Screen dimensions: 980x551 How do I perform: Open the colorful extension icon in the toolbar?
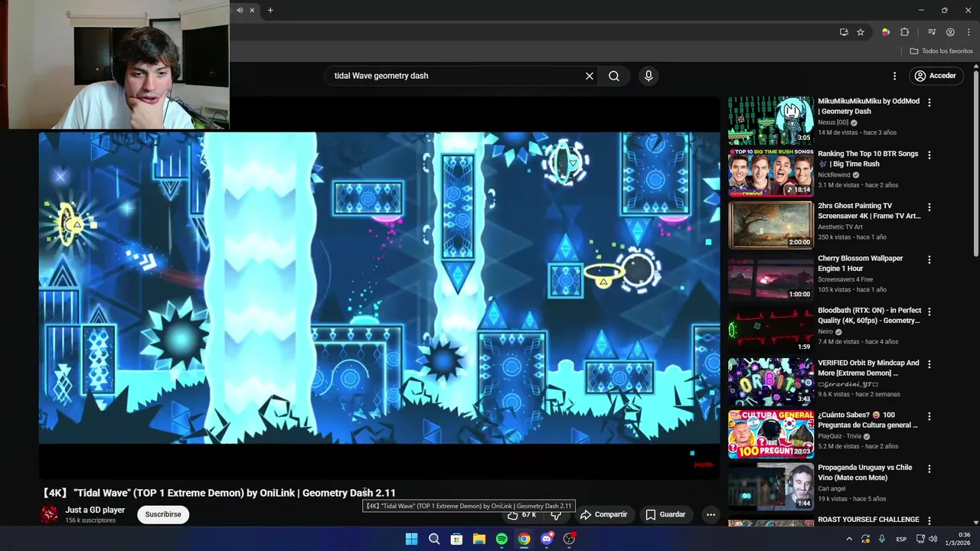886,32
